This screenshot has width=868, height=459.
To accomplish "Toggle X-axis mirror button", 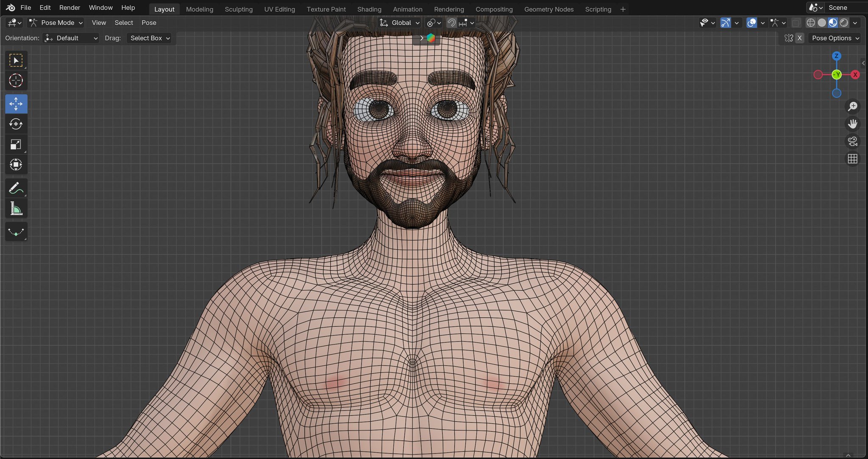I will click(800, 38).
